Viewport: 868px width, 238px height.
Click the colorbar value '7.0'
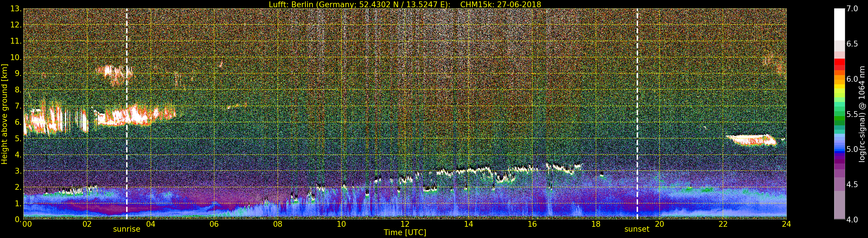(852, 9)
